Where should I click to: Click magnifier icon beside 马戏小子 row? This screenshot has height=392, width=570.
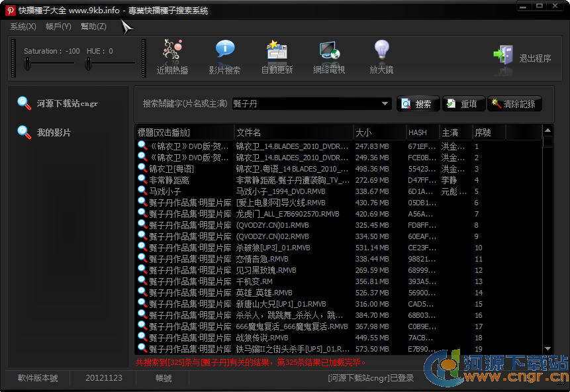pyautogui.click(x=142, y=191)
